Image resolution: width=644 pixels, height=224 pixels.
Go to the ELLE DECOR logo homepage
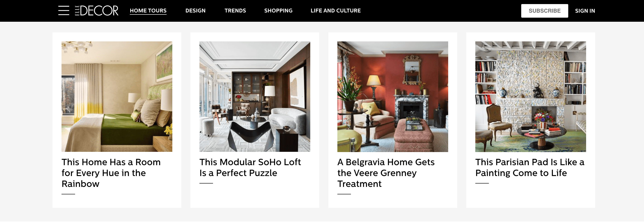[97, 10]
